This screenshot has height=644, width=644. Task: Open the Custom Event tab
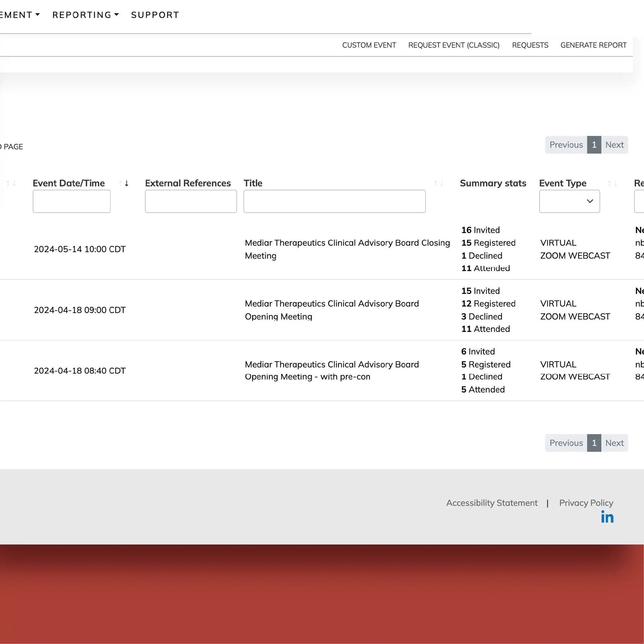tap(369, 45)
